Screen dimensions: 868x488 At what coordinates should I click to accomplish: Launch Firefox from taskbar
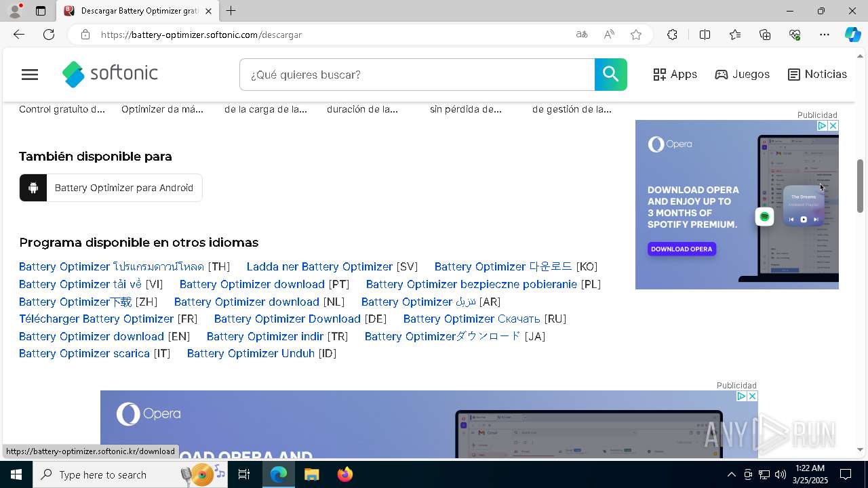pyautogui.click(x=345, y=474)
